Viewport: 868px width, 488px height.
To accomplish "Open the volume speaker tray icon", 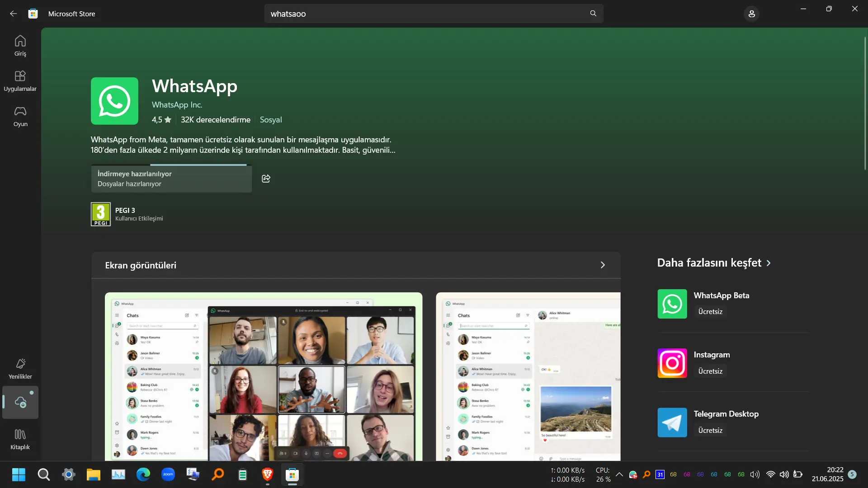I will 784,474.
